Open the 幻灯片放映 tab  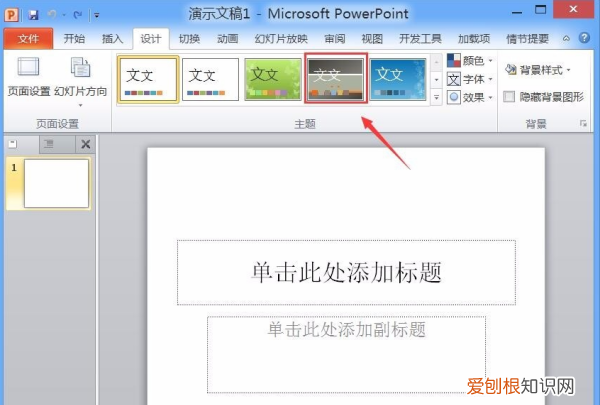pyautogui.click(x=281, y=39)
